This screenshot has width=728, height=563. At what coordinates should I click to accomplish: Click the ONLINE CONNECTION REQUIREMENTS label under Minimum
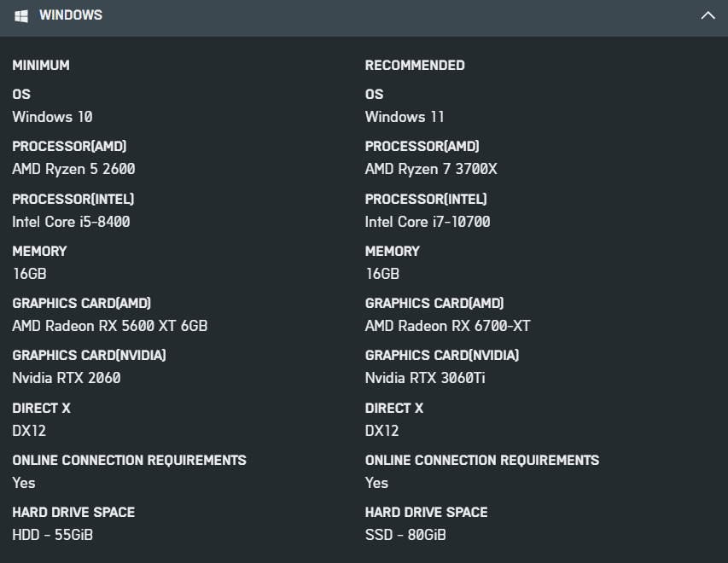[x=129, y=460]
